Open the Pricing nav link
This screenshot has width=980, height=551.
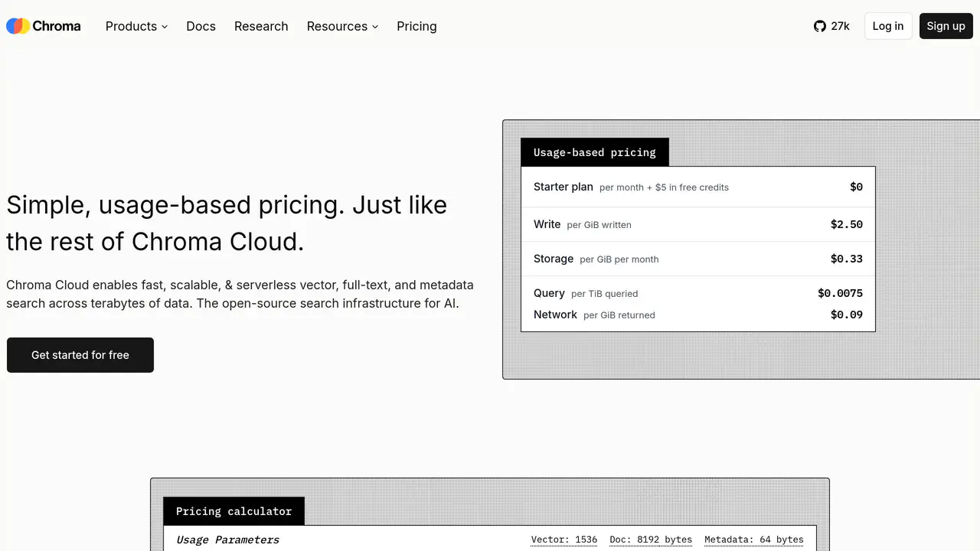pyautogui.click(x=416, y=26)
